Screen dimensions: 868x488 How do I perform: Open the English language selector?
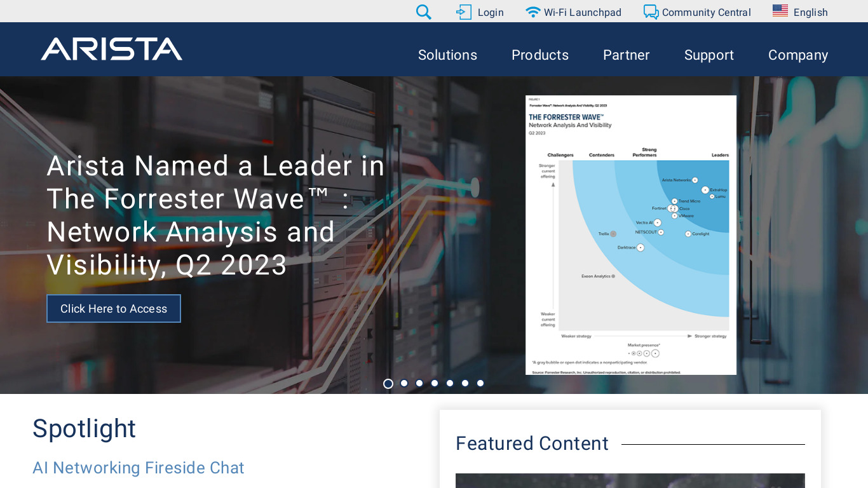pos(811,12)
